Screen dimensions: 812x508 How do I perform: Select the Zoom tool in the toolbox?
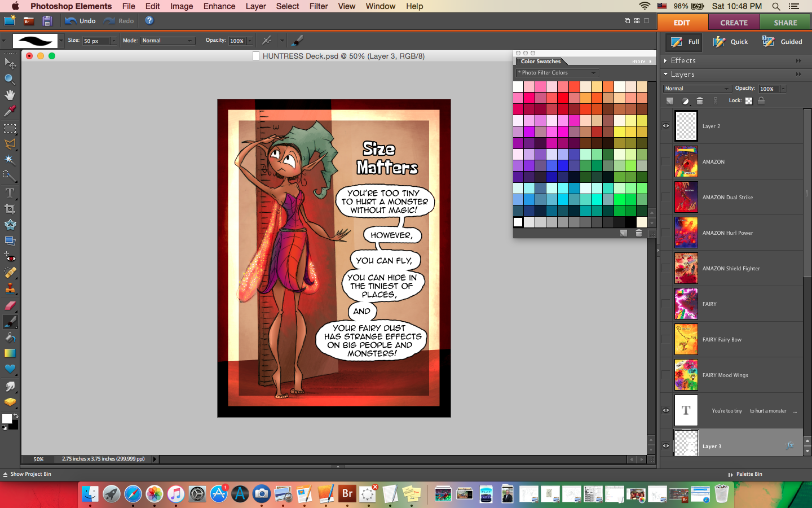[x=10, y=79]
